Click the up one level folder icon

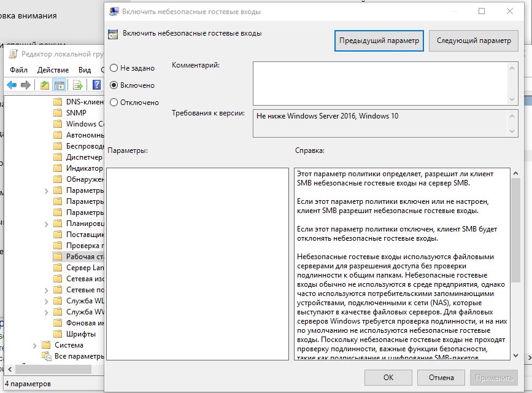[x=44, y=85]
